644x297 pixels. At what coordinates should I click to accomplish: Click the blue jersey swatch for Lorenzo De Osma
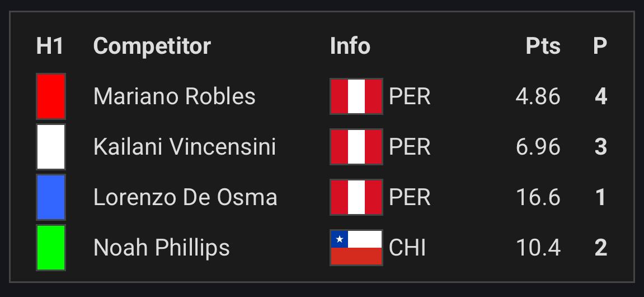click(51, 197)
